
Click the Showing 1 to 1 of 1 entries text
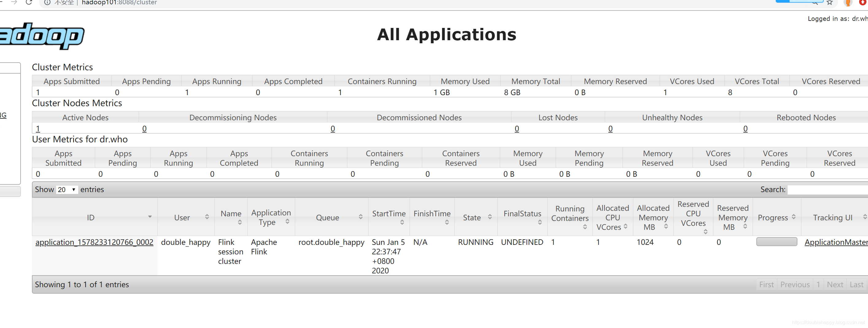pyautogui.click(x=82, y=284)
